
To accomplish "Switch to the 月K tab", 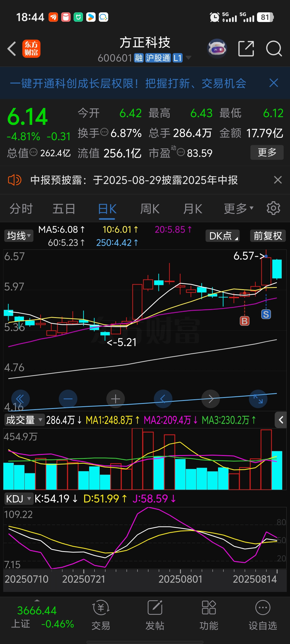I will click(193, 208).
